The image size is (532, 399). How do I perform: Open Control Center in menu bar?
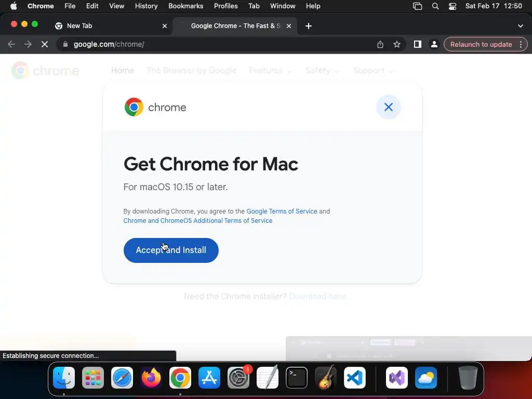click(453, 6)
